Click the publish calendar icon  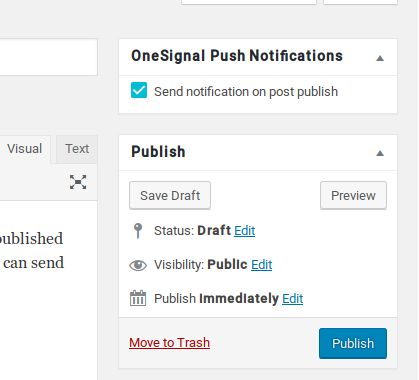[138, 298]
